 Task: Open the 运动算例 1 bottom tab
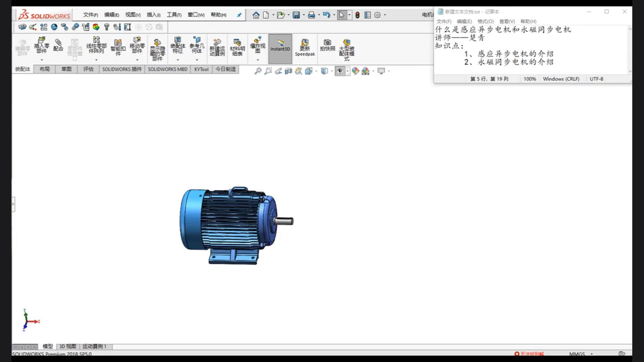pyautogui.click(x=94, y=347)
